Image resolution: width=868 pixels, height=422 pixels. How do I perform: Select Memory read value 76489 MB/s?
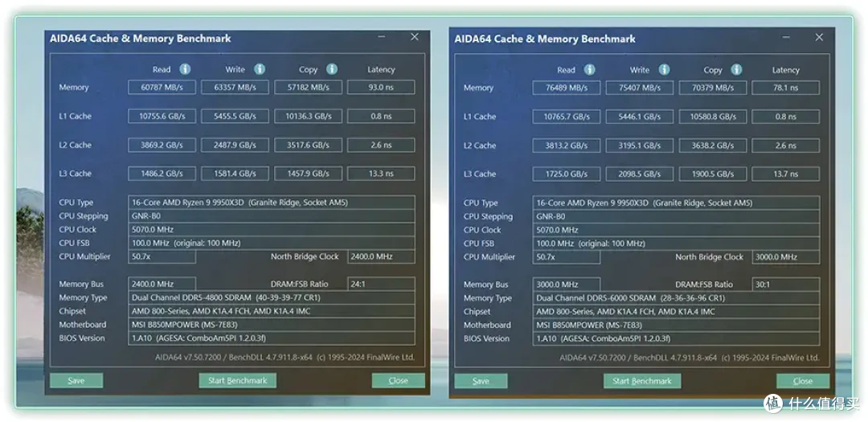click(567, 88)
